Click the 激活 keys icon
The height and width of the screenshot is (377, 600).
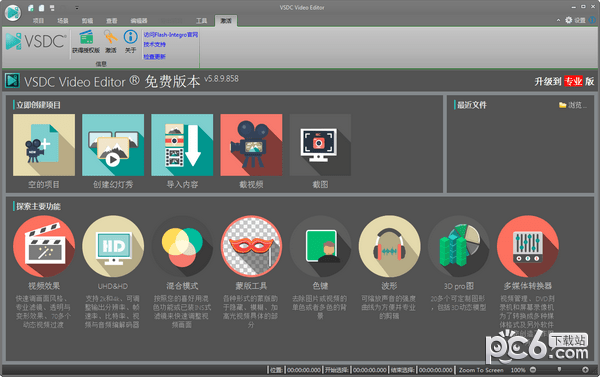[111, 38]
